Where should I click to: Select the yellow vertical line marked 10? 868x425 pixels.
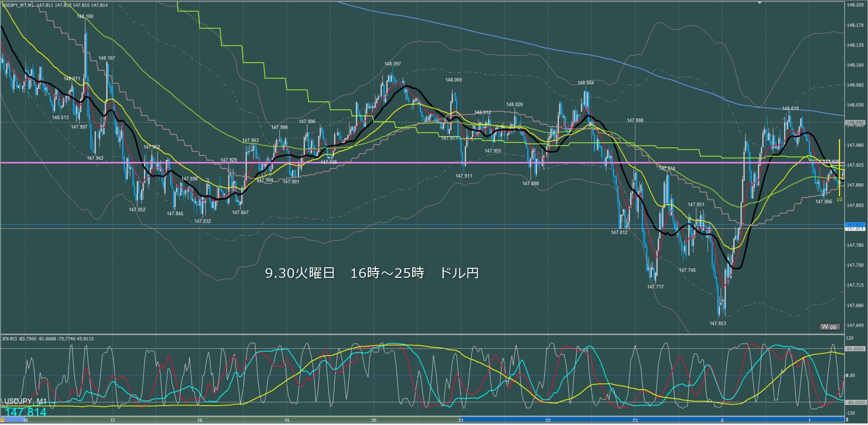click(x=839, y=168)
